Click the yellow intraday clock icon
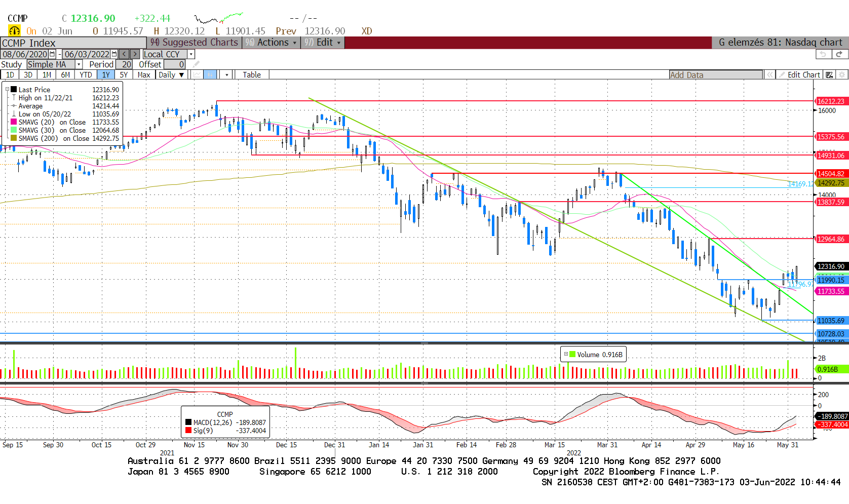 point(14,31)
